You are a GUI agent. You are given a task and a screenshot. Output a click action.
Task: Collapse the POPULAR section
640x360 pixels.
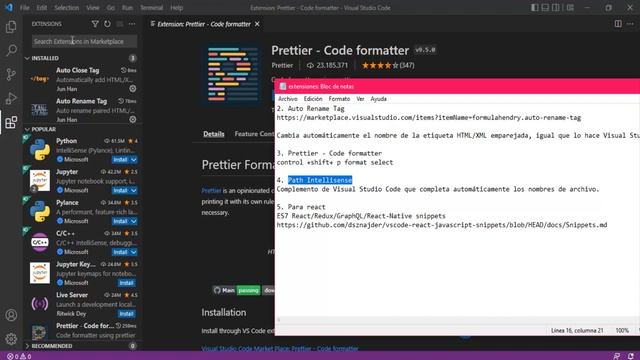[x=27, y=129]
